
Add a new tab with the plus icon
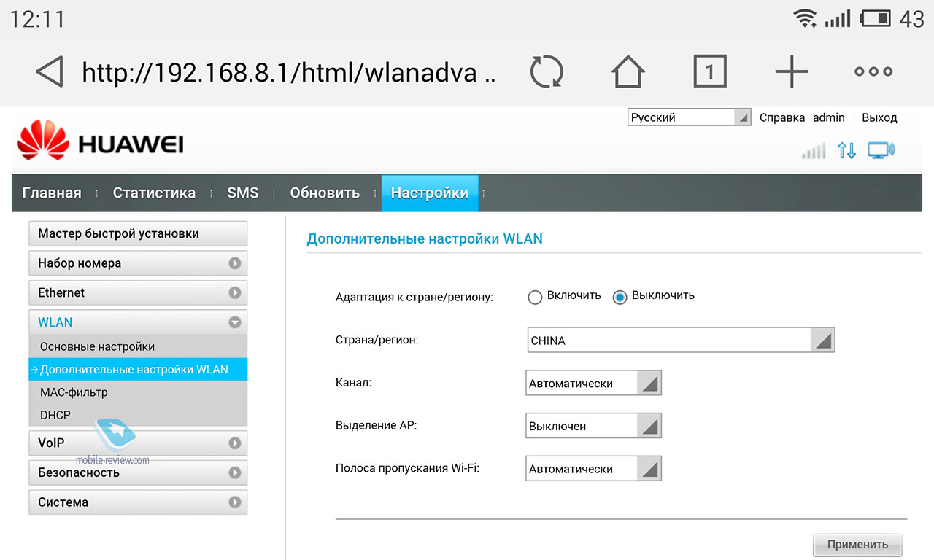tap(792, 72)
